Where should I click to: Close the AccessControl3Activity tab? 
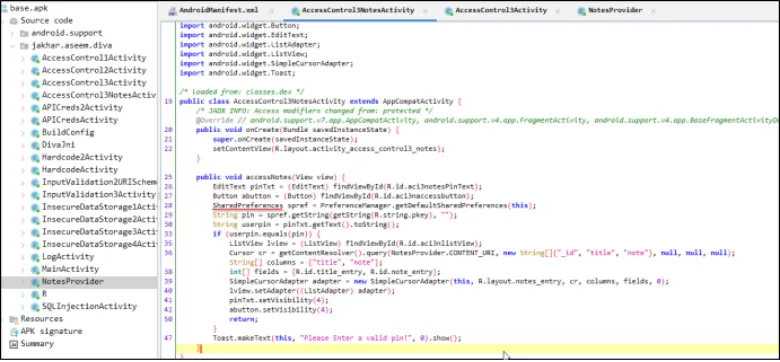[558, 11]
